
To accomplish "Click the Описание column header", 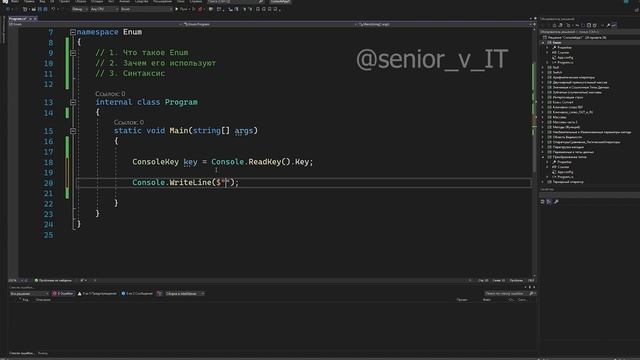I will 43,300.
